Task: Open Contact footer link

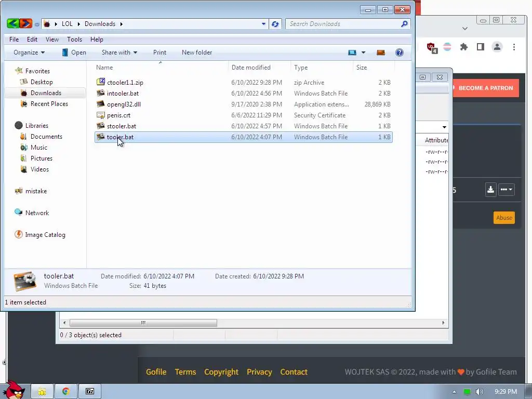Action: tap(294, 372)
